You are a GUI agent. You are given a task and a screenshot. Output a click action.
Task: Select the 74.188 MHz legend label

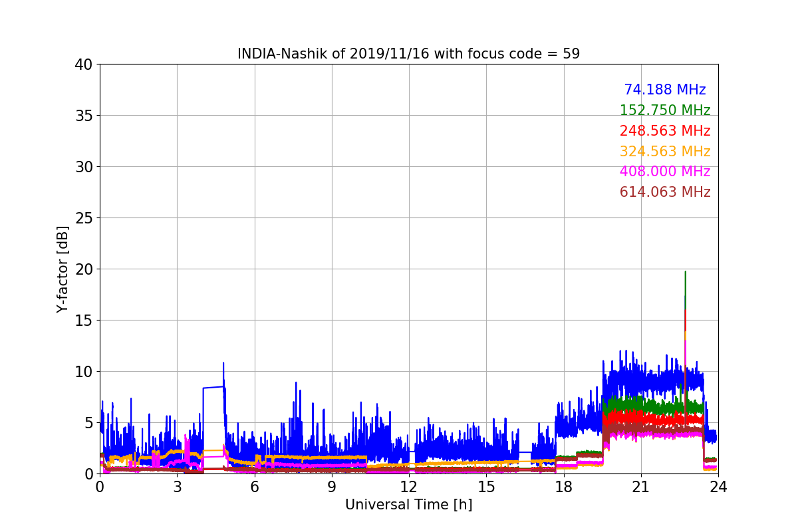pos(665,90)
